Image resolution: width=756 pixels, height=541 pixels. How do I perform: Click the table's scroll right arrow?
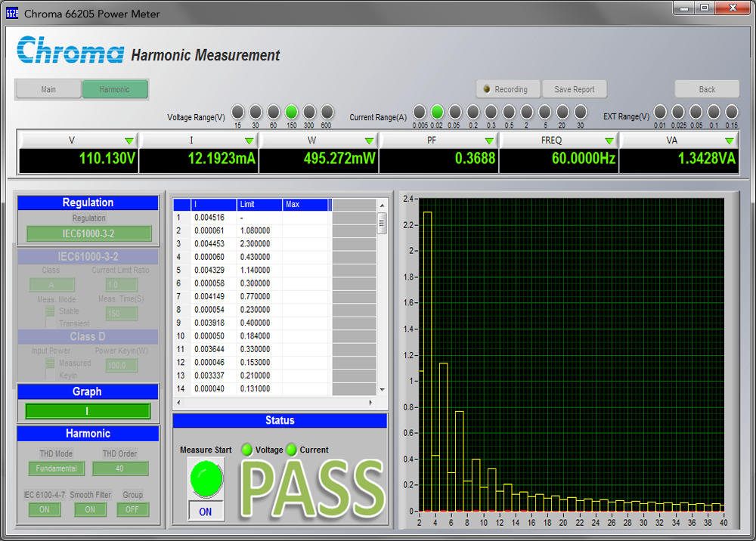click(370, 402)
